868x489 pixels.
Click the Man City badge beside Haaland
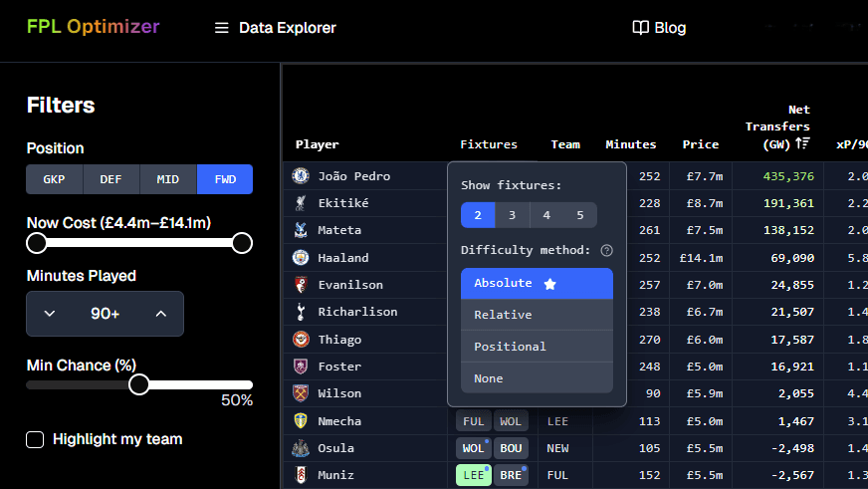click(x=301, y=258)
